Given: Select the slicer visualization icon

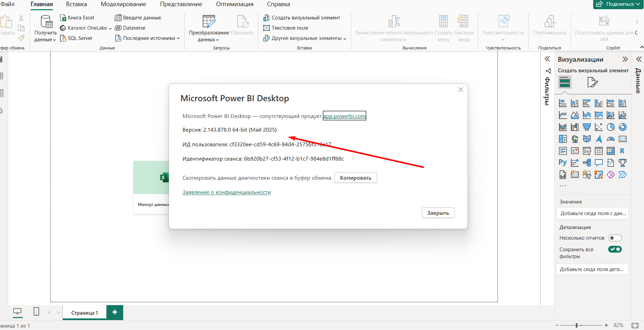Looking at the screenshot, I should tap(587, 151).
